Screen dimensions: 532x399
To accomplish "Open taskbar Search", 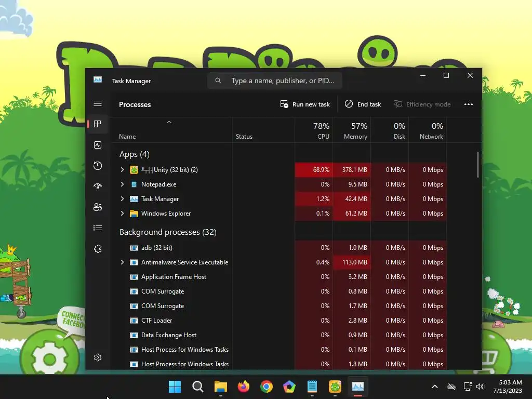I will (x=198, y=387).
